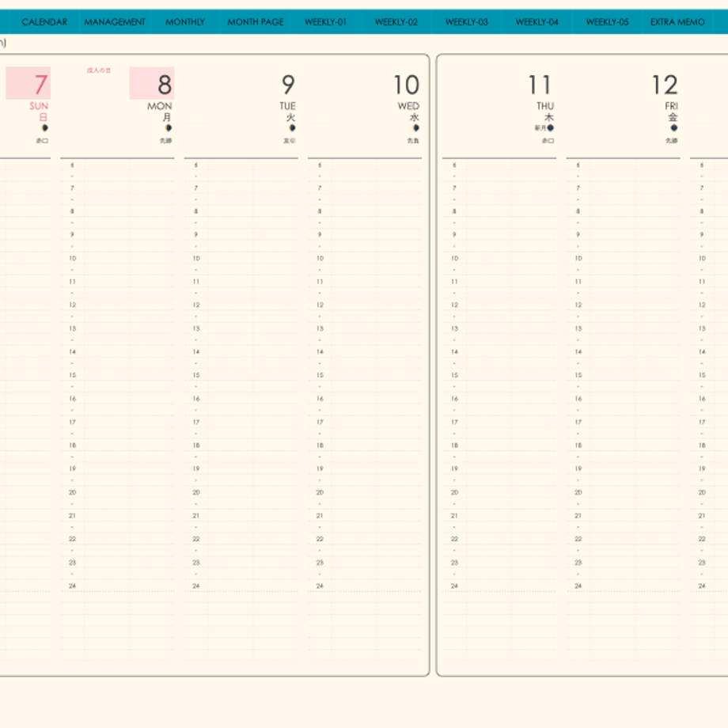Click hour 24 in Tuesday's column
728x728 pixels.
196,586
